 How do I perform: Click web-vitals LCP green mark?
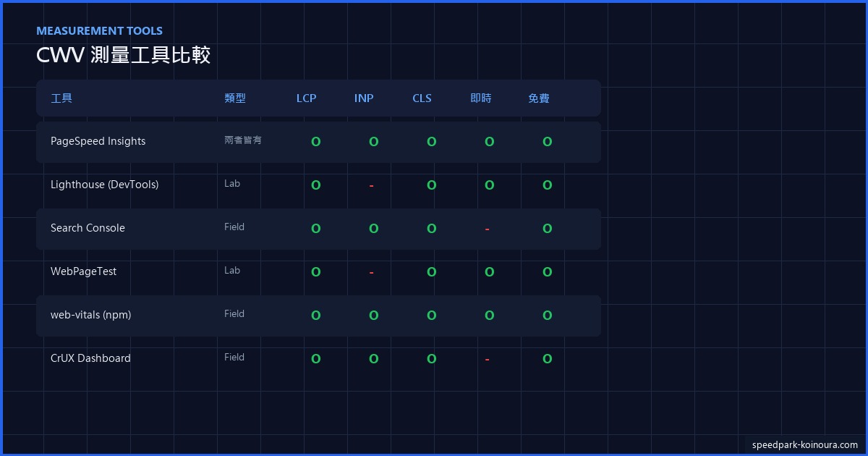[x=315, y=316]
